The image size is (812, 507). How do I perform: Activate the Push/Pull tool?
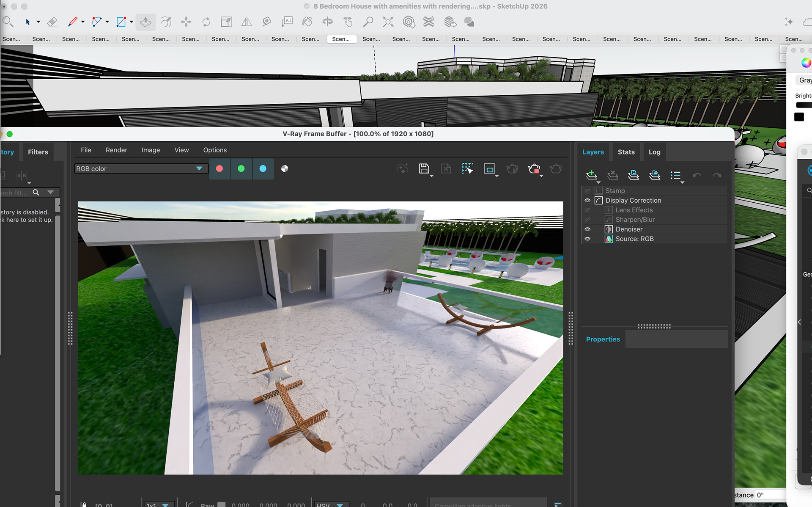click(145, 22)
